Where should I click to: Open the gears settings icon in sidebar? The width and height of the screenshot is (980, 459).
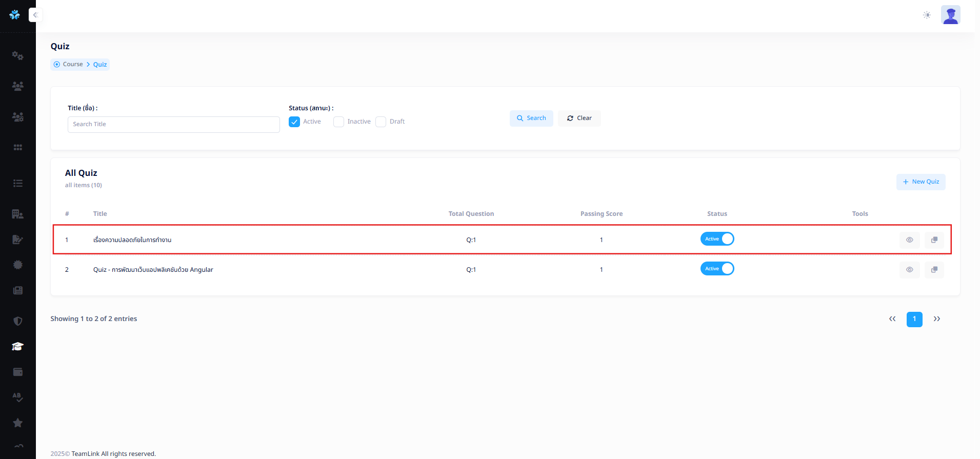17,55
